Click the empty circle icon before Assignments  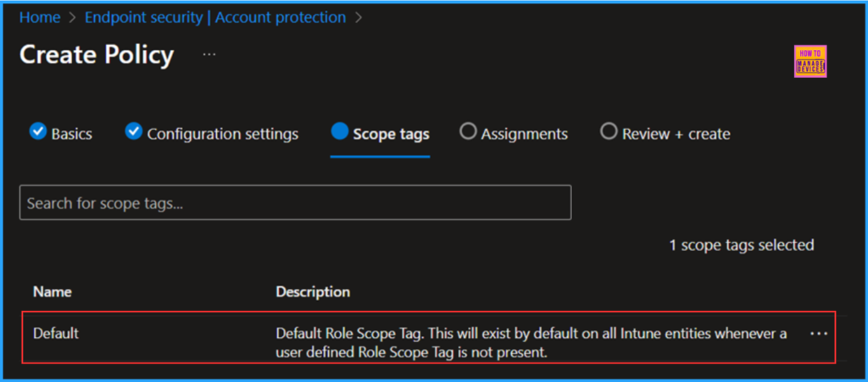click(468, 131)
